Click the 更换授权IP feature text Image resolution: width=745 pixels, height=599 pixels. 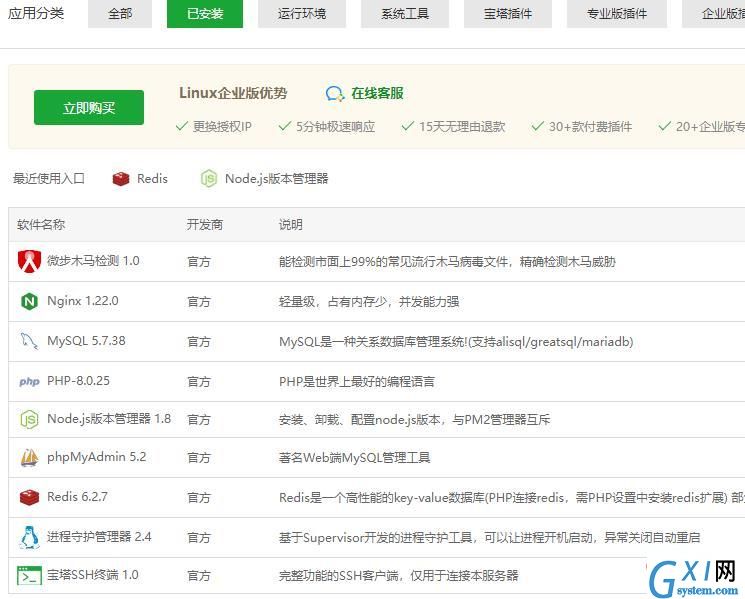[x=222, y=127]
